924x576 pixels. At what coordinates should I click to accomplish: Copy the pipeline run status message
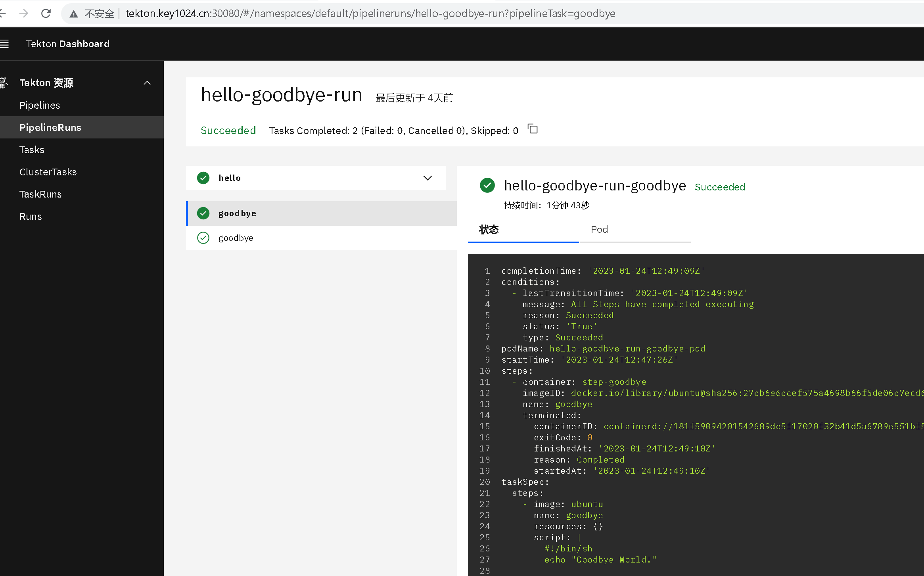pyautogui.click(x=533, y=129)
